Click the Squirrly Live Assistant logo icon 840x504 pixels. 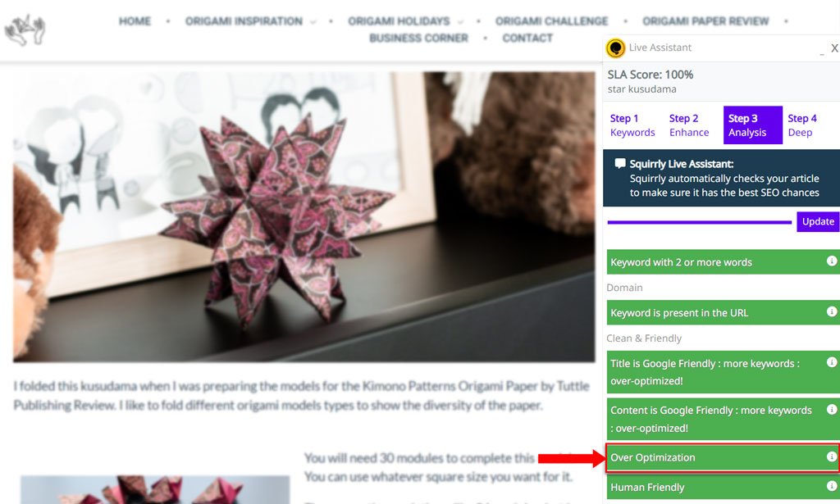615,48
